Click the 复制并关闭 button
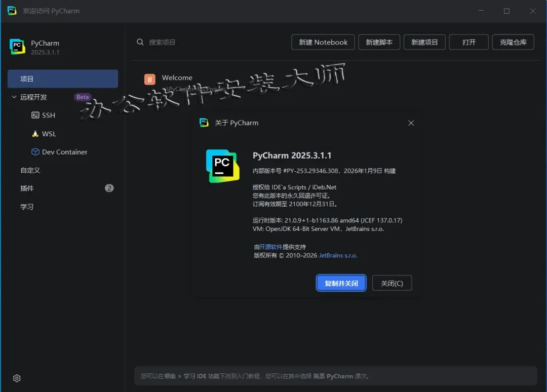547x392 pixels. pyautogui.click(x=341, y=283)
